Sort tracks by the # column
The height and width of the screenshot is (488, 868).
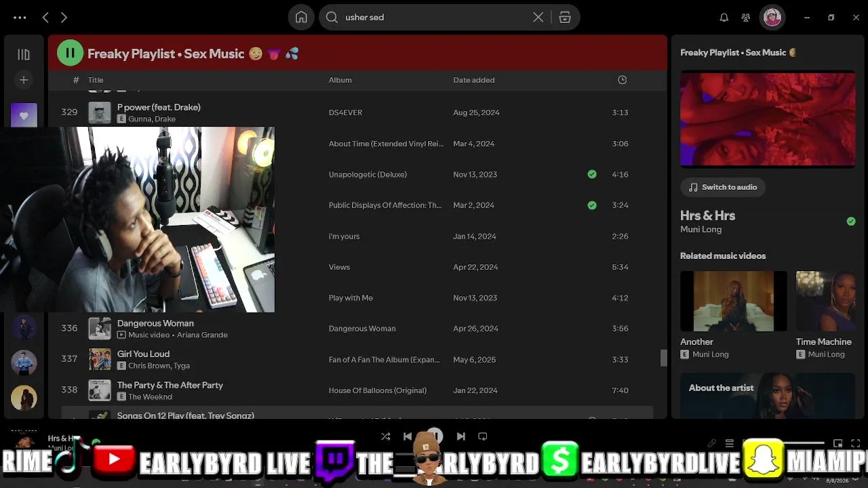tap(76, 80)
